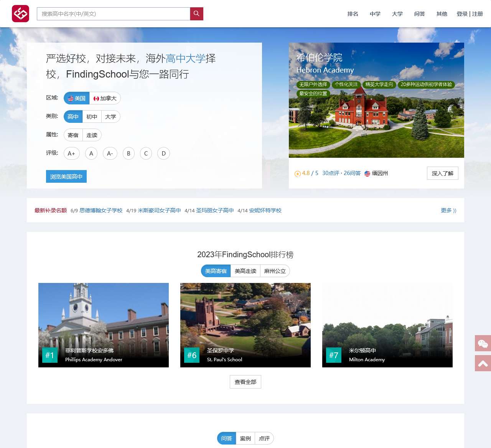Click the FindingSchool logo
Screen dimensions: 491x448
point(21,13)
